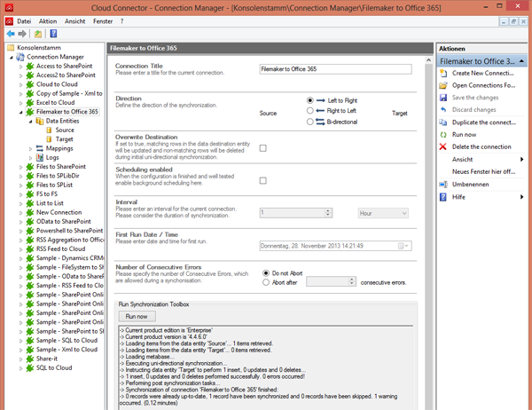Click the Connection Title text field
Viewport: 532px width, 410px height.
[x=333, y=68]
